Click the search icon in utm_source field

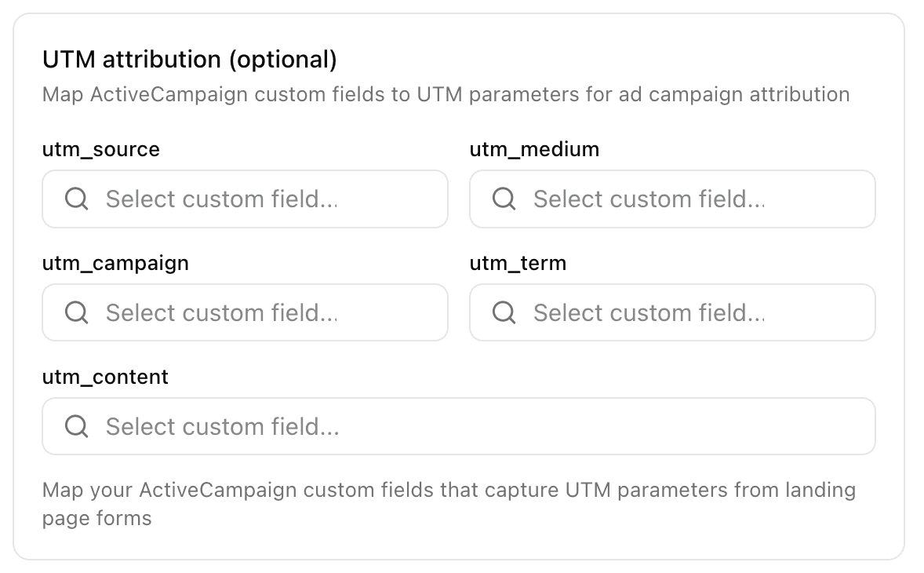pyautogui.click(x=76, y=199)
